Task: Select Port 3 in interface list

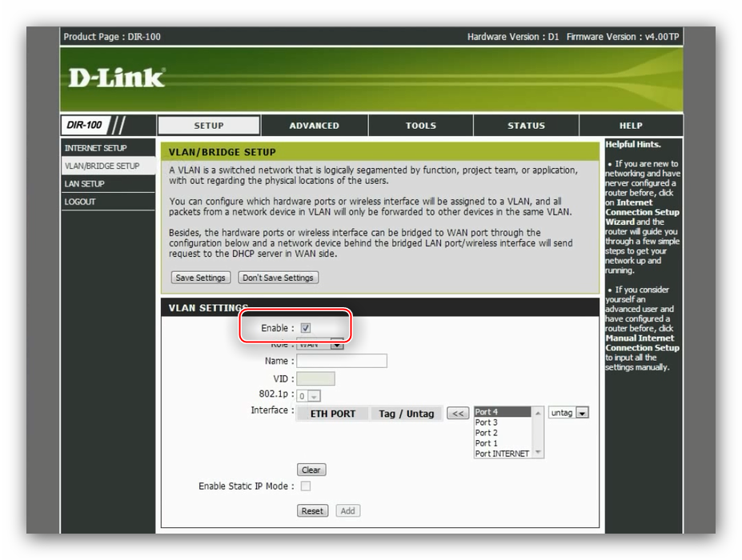Action: tap(503, 422)
